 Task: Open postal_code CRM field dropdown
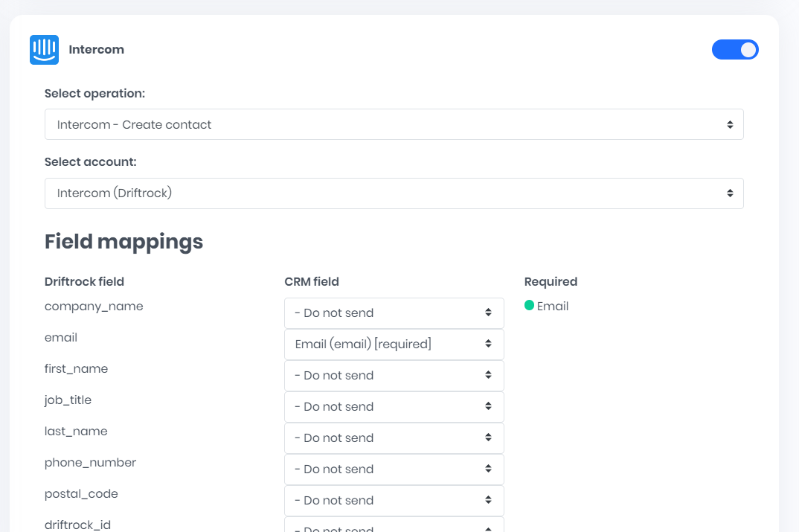pos(394,501)
